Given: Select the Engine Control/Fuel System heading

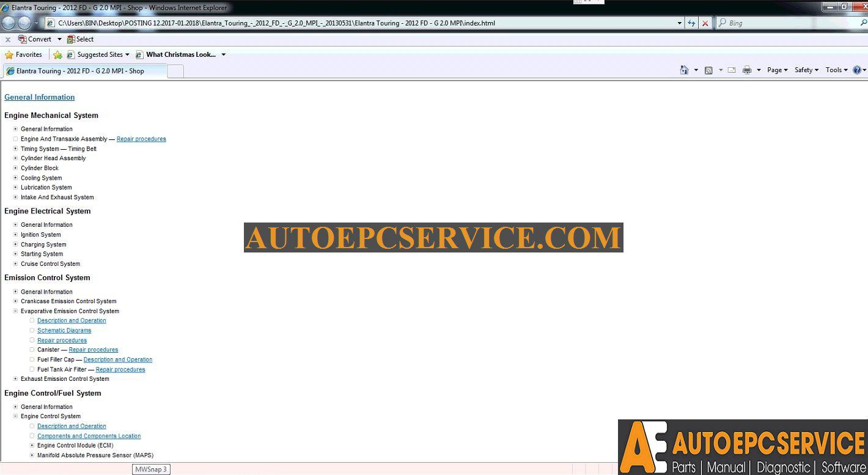Looking at the screenshot, I should [53, 393].
